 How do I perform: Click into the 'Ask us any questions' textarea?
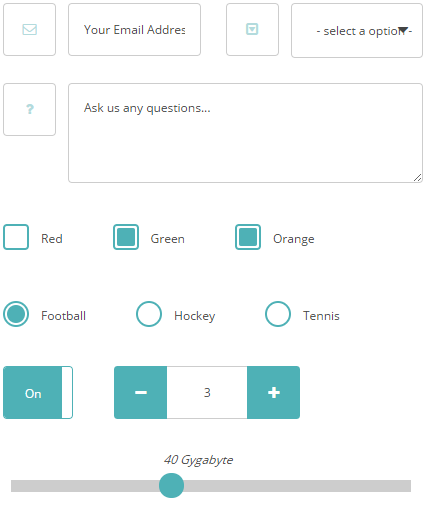(245, 133)
